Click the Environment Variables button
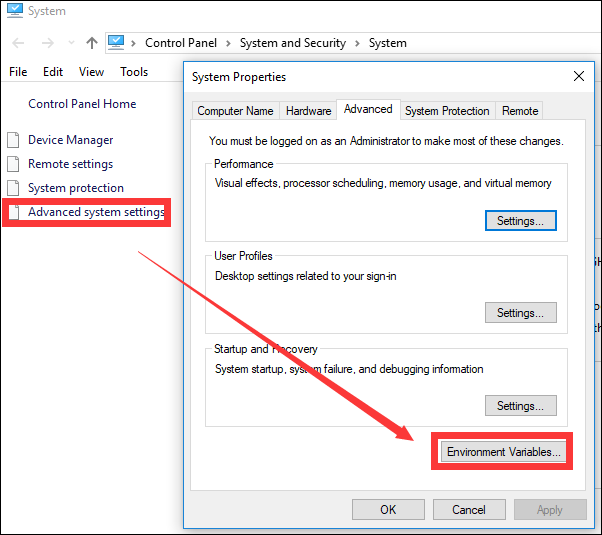602x535 pixels. (504, 452)
